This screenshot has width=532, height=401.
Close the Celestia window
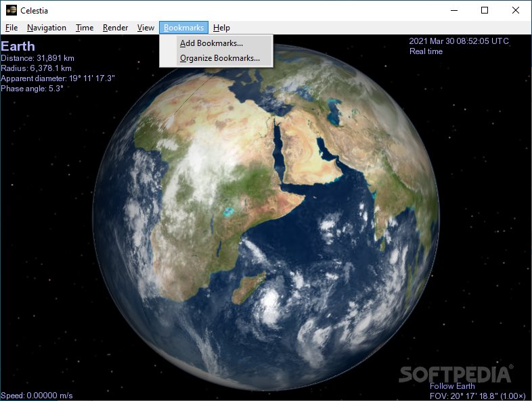coord(515,11)
